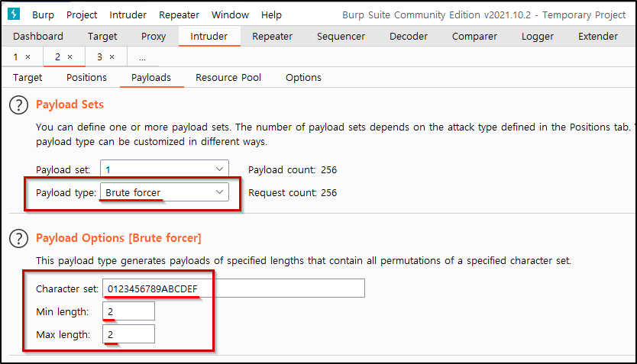The height and width of the screenshot is (364, 637).
Task: Open the Help menu
Action: [271, 15]
